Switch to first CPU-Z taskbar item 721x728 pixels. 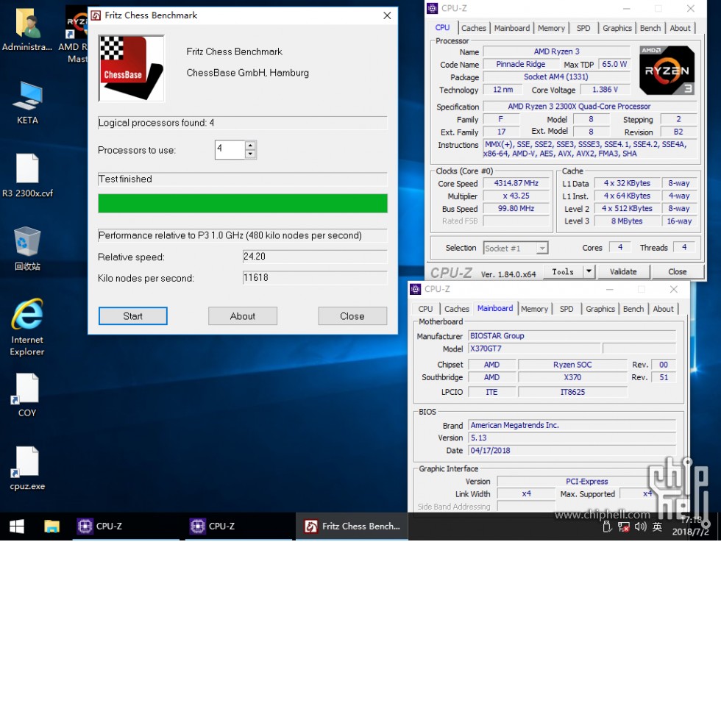(x=126, y=526)
